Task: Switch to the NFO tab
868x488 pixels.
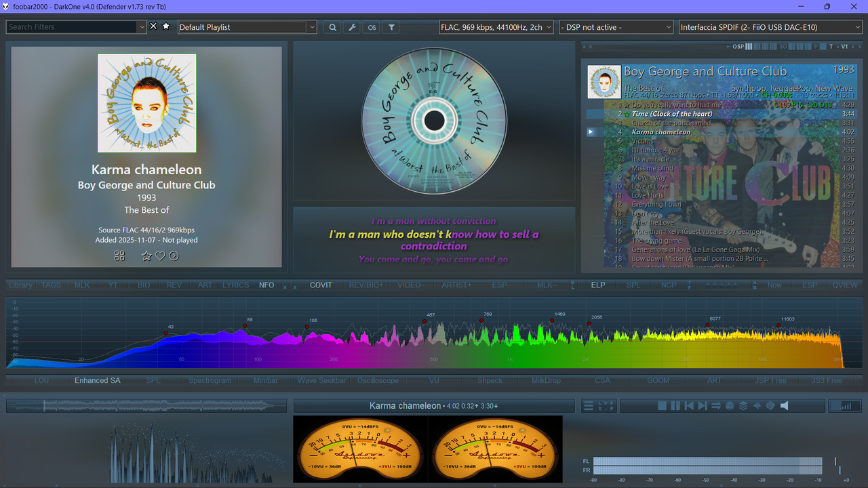Action: [267, 285]
